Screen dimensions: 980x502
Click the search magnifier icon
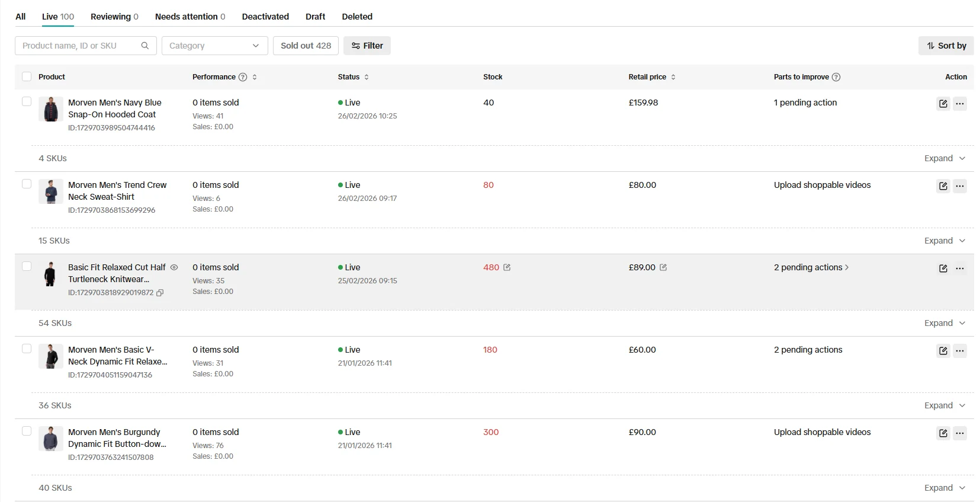point(145,46)
